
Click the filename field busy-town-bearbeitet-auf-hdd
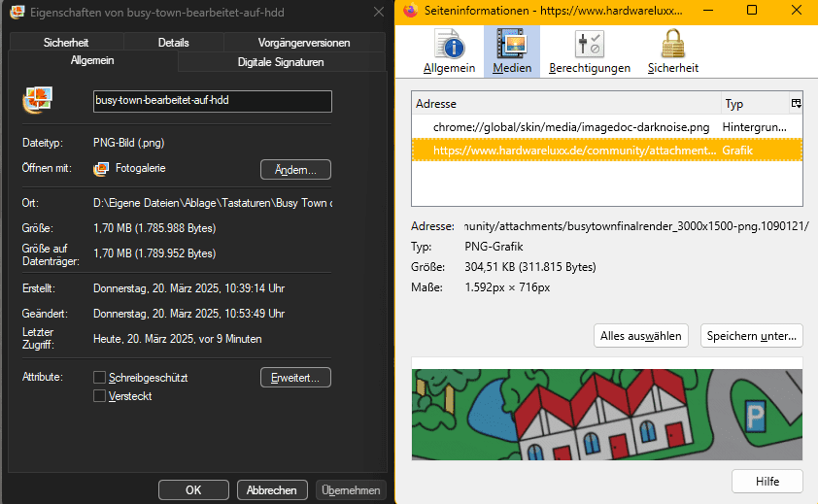point(213,101)
